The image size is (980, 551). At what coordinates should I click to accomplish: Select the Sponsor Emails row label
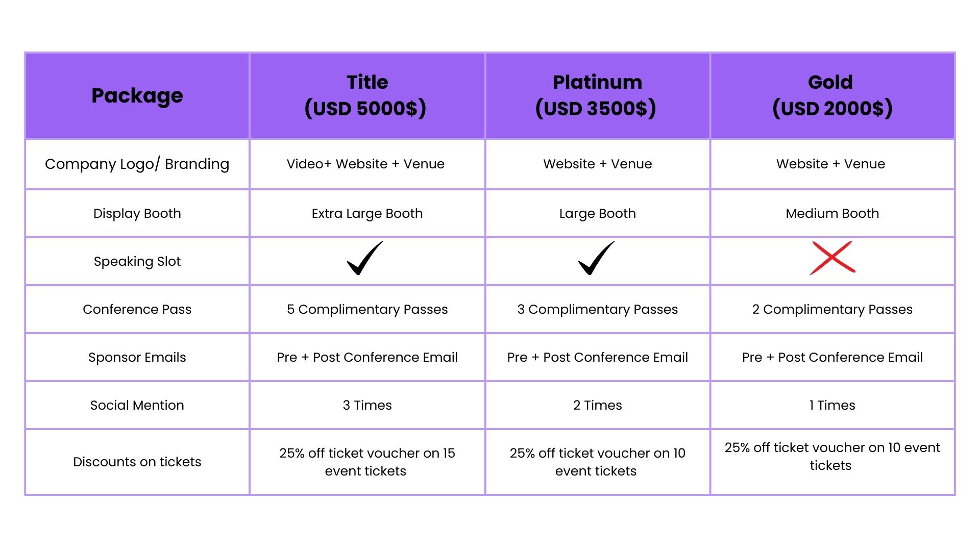137,357
